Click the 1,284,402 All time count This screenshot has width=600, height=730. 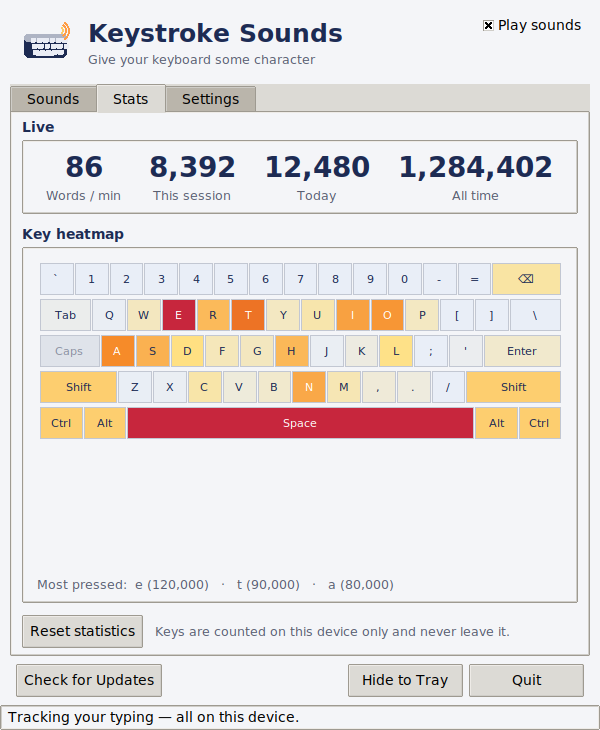475,167
